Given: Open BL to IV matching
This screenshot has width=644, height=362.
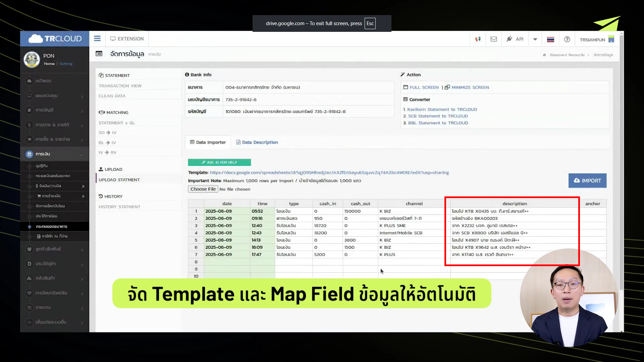Looking at the screenshot, I should pos(107,143).
